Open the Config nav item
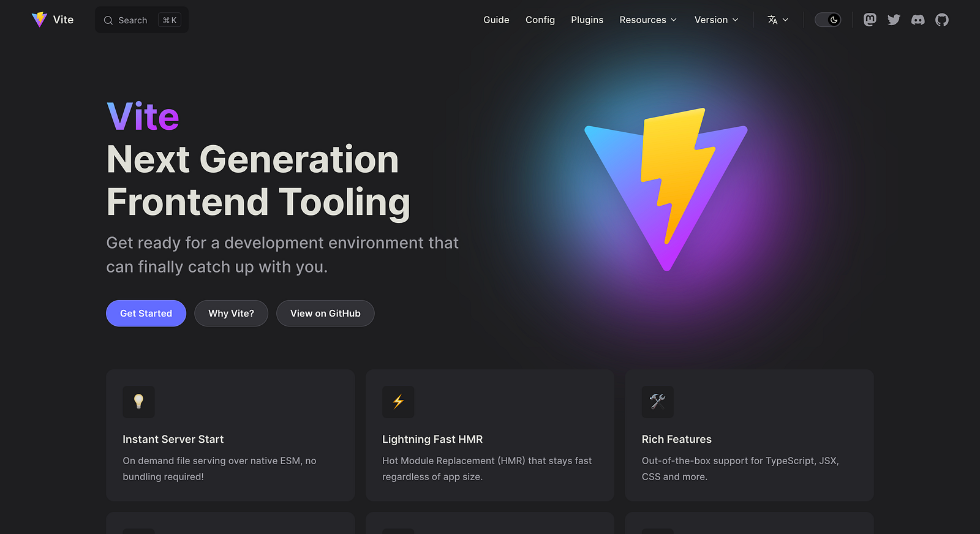Screen dimensions: 980x534 540,20
